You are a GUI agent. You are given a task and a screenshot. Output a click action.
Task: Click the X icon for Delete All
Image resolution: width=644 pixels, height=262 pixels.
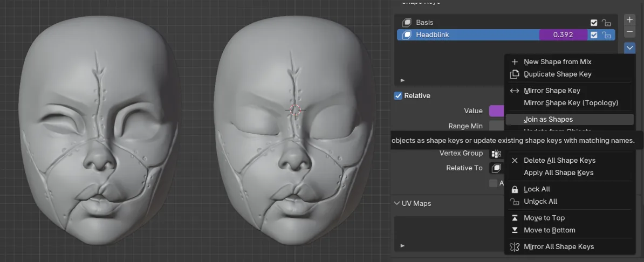[x=515, y=160]
